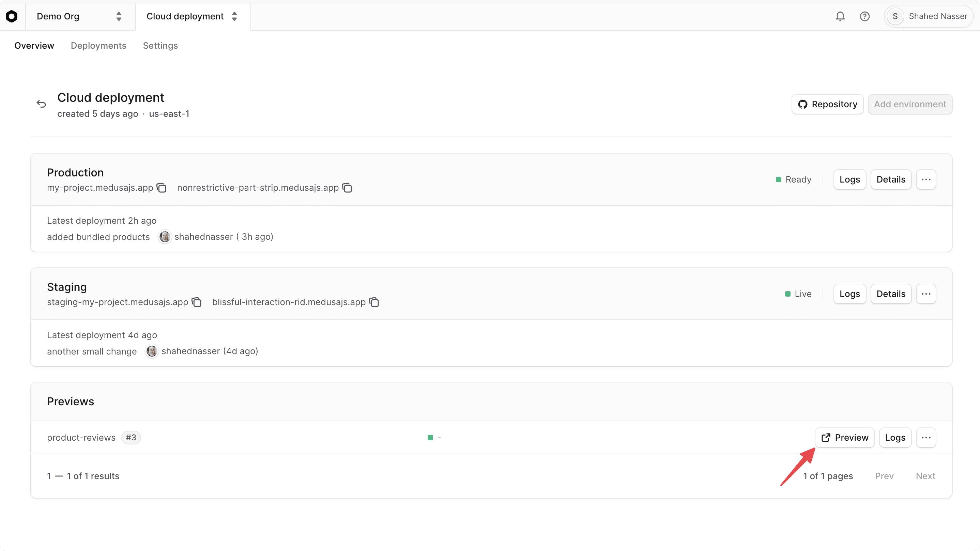Open the product-reviews Preview button
The height and width of the screenshot is (551, 980).
(x=845, y=438)
